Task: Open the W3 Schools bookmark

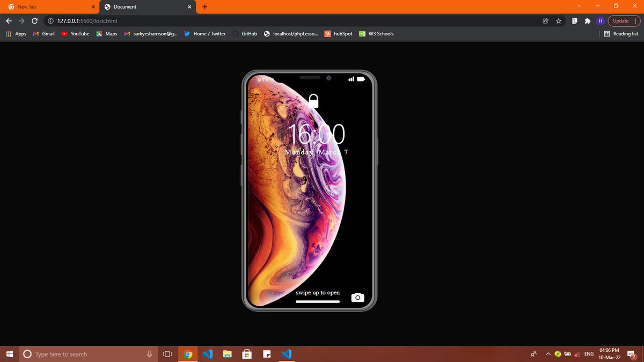Action: coord(376,34)
